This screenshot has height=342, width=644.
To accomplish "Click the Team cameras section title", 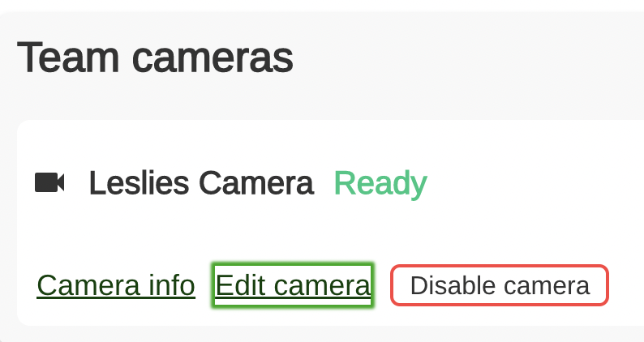I will click(155, 58).
